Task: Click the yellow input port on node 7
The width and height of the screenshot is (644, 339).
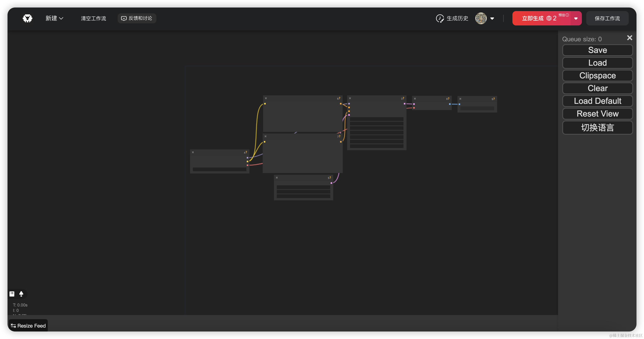Action: [264, 142]
